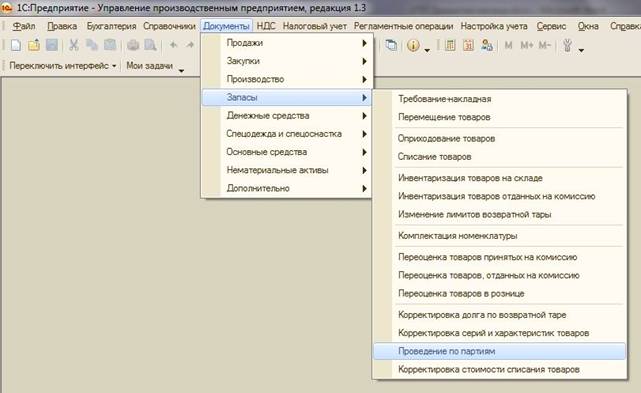
Task: Open the Calculator icon
Action: click(450, 45)
